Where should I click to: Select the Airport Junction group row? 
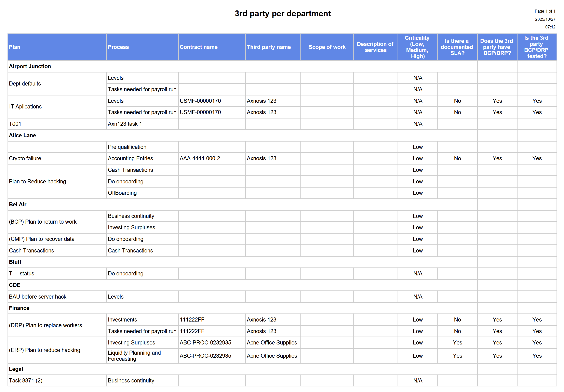[30, 66]
